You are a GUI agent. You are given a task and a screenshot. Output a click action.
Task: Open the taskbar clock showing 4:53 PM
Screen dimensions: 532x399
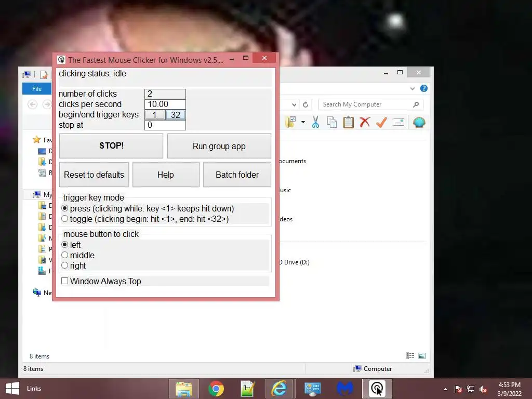point(509,389)
